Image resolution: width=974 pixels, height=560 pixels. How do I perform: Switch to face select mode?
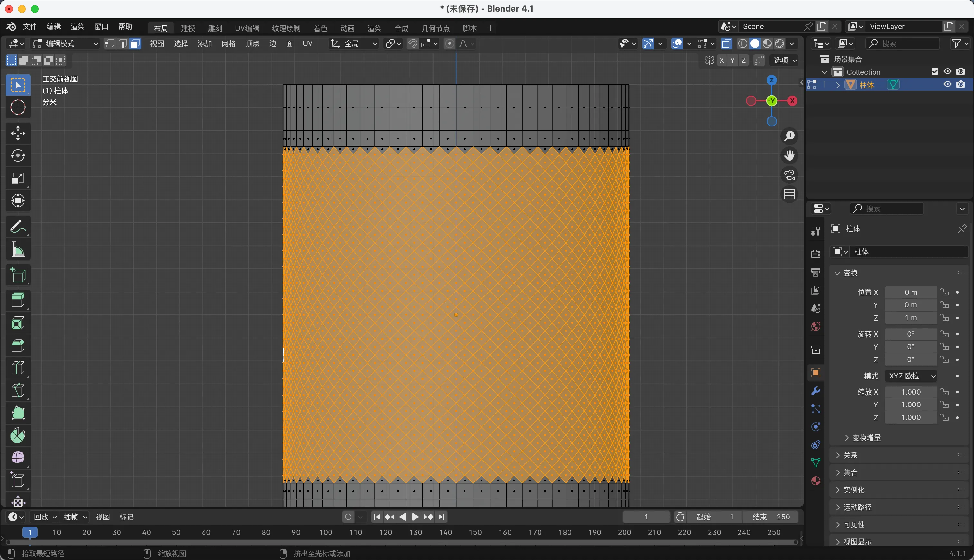pyautogui.click(x=135, y=43)
